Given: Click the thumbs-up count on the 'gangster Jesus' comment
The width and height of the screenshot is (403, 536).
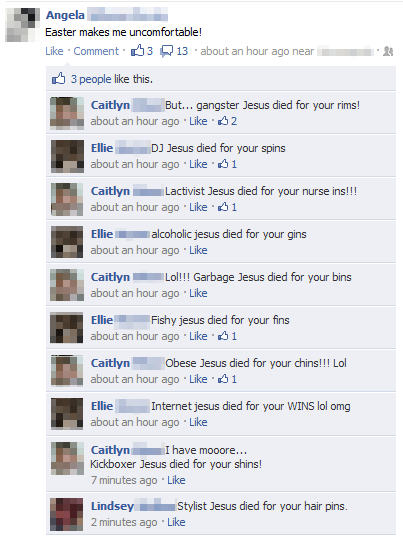Looking at the screenshot, I should click(228, 121).
